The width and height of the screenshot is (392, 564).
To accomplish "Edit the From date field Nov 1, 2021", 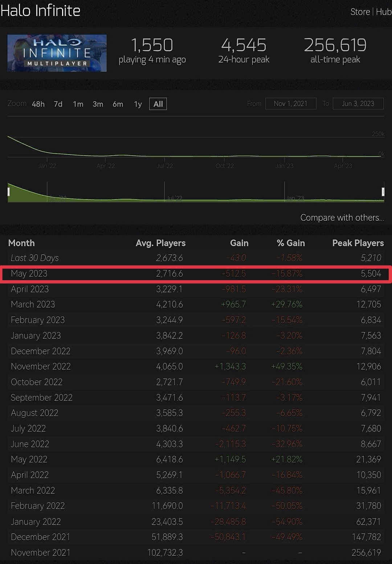I will tap(291, 103).
